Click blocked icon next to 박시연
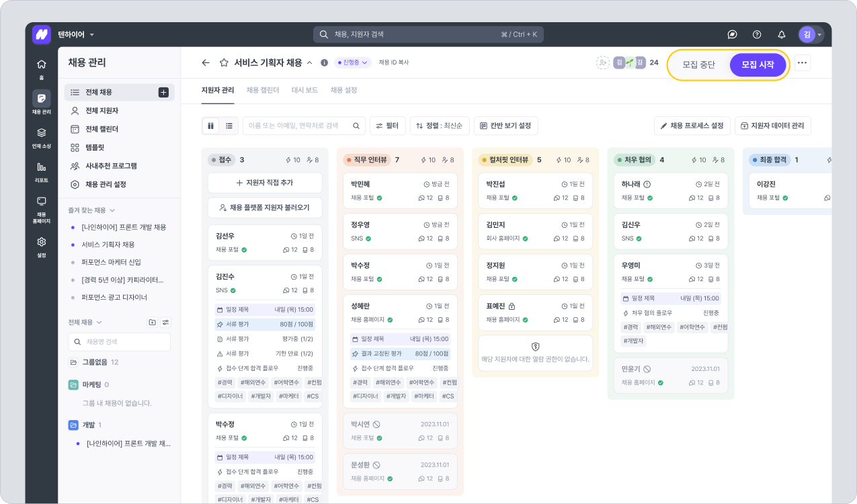Viewport: 857px width, 504px height. 376,425
